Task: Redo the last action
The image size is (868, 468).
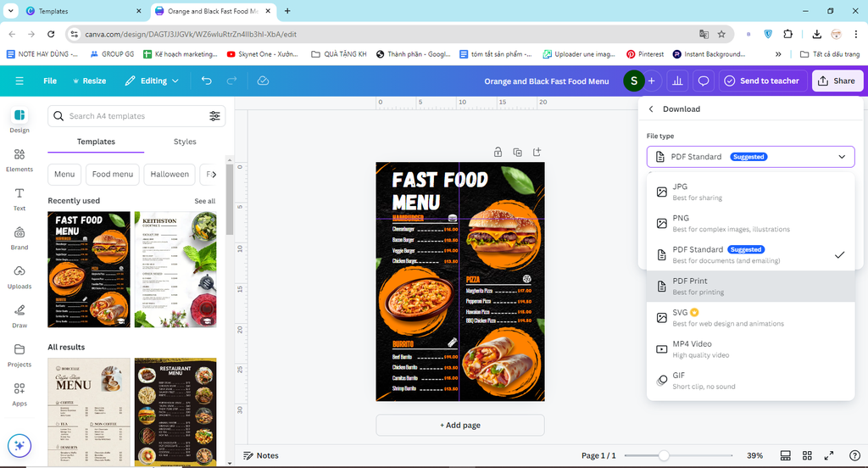Action: click(x=232, y=81)
